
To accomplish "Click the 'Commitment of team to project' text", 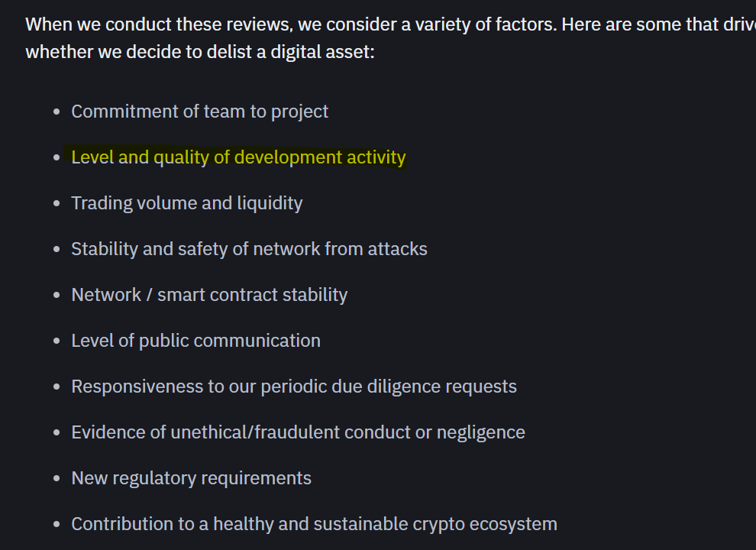I will point(199,112).
